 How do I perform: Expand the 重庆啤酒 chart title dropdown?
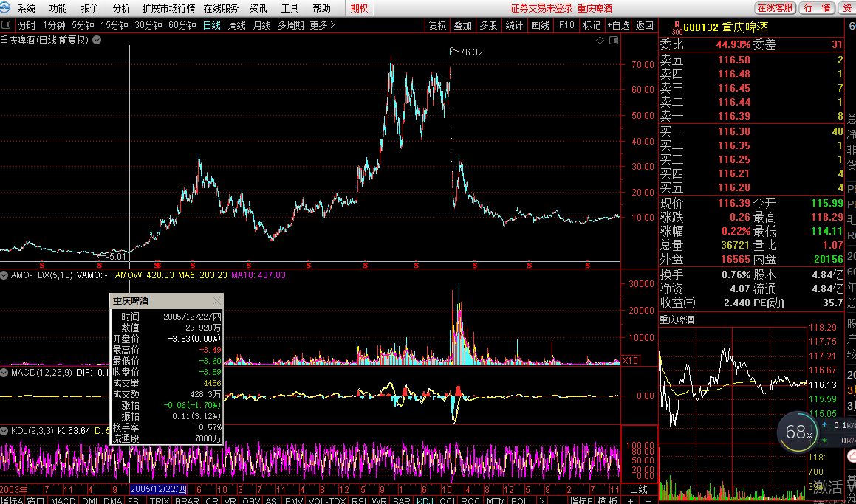(96, 40)
